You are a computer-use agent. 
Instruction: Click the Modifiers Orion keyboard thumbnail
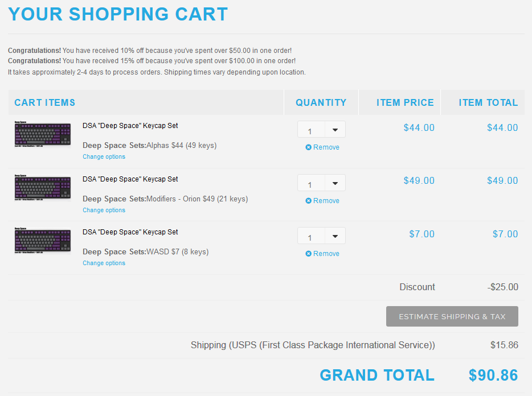(x=43, y=188)
